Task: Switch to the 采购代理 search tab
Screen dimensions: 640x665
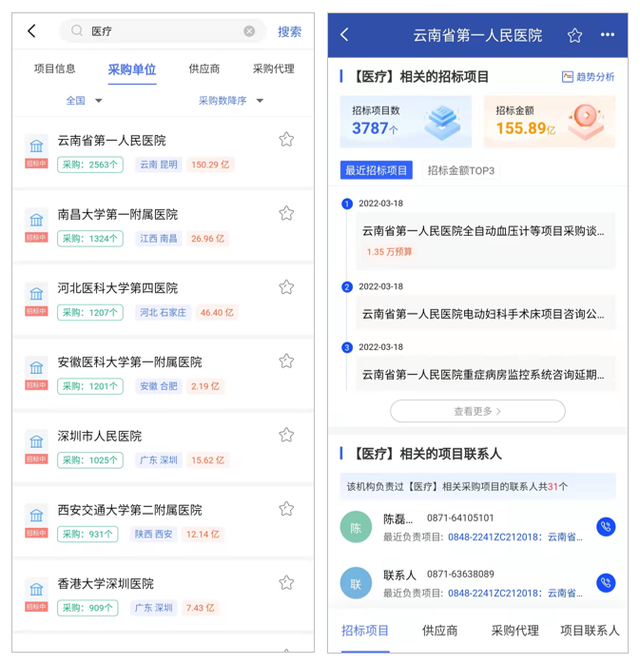Action: coord(274,69)
